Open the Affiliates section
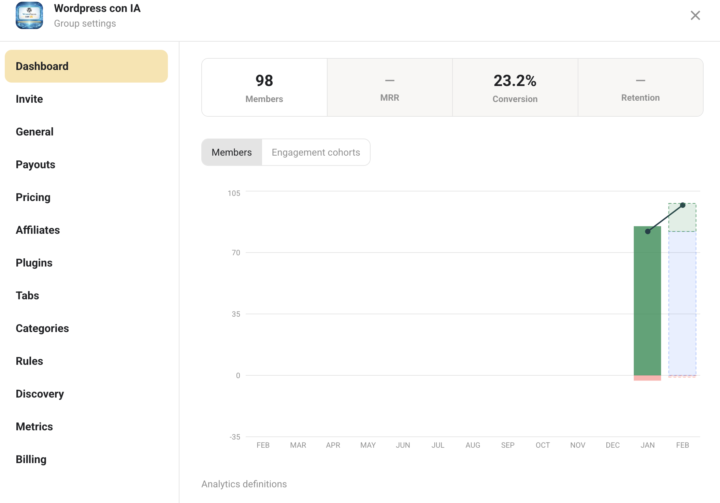This screenshot has width=720, height=503. pos(37,230)
